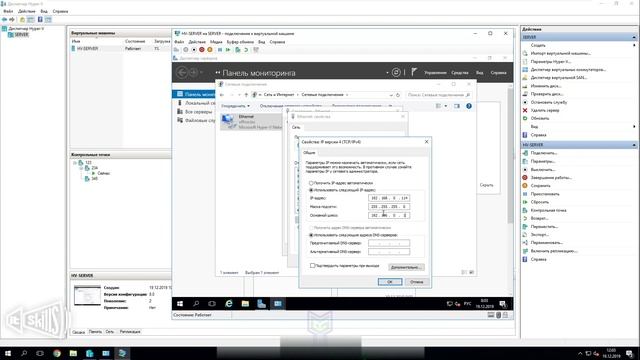Open Virtual Switch Manager action
Viewport: 640px width, 360px height.
(x=568, y=70)
